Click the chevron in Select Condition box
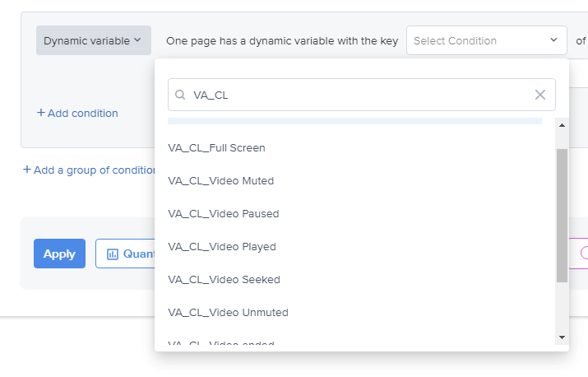The height and width of the screenshot is (377, 588). 553,40
